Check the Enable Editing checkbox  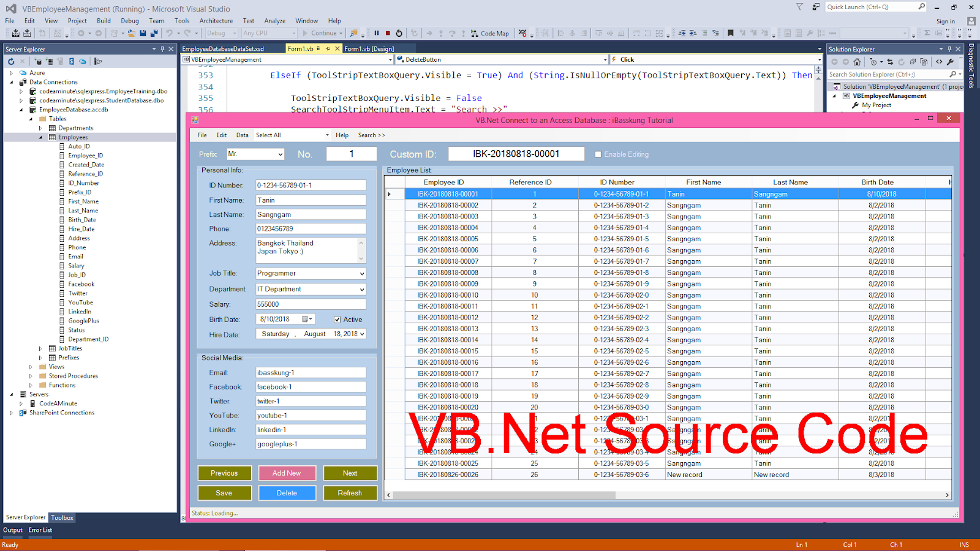[x=598, y=154]
